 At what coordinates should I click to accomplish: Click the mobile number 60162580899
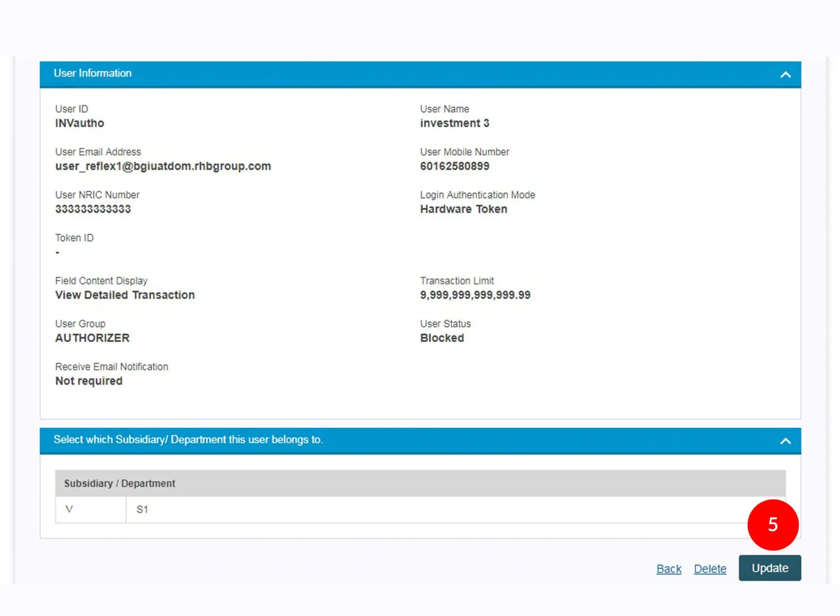tap(455, 166)
